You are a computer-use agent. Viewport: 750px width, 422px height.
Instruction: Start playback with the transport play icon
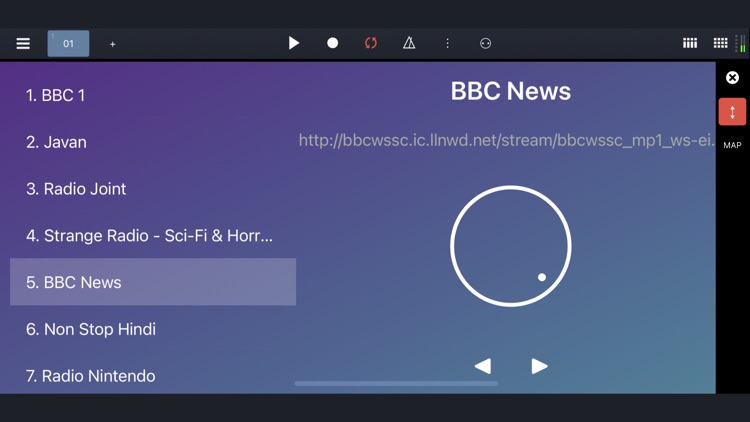[294, 43]
